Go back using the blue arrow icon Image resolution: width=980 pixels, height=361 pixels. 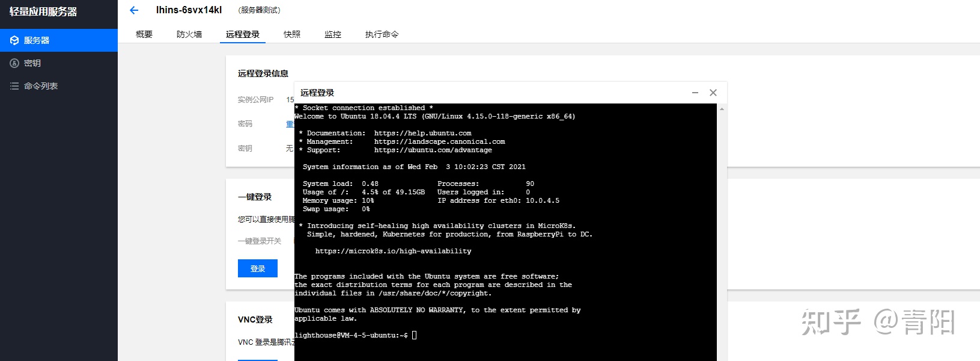[134, 10]
